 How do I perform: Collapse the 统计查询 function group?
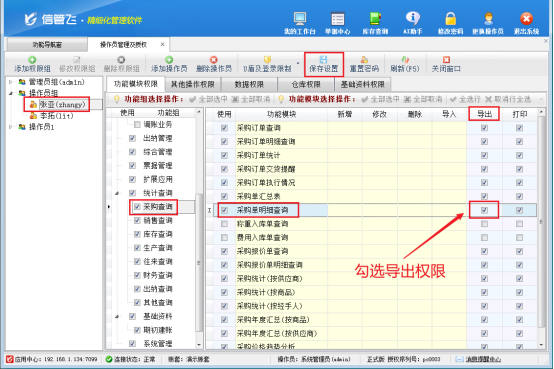pos(117,193)
